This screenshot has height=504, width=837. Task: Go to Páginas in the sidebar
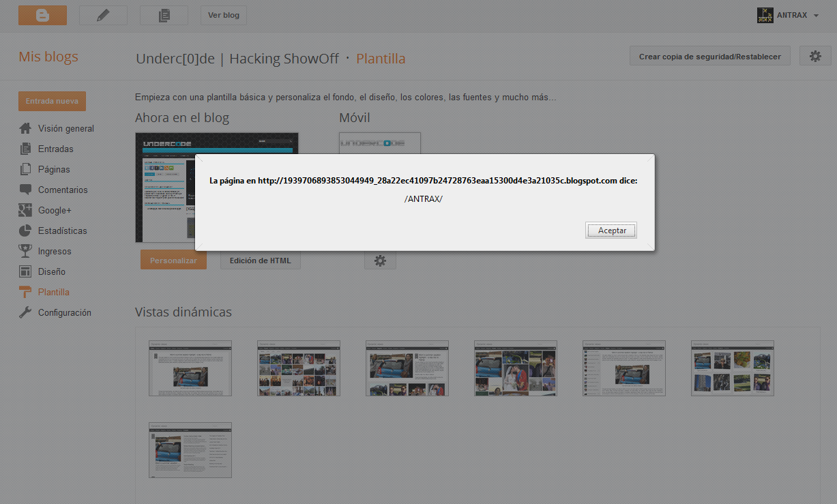click(54, 169)
